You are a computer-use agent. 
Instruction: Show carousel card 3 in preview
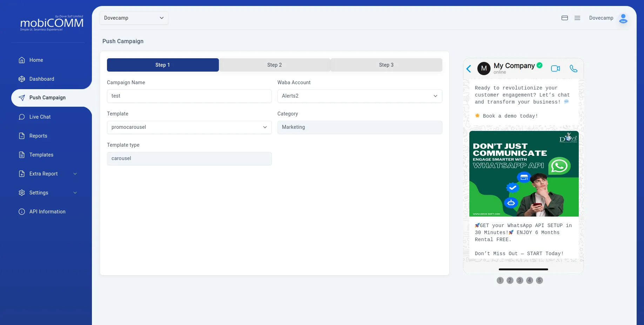click(520, 280)
